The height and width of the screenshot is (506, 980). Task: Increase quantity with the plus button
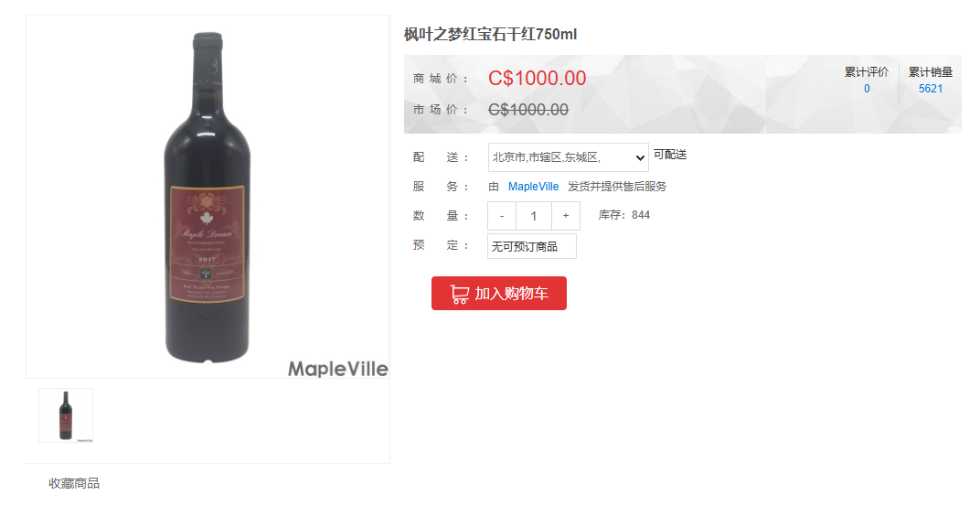(x=566, y=216)
